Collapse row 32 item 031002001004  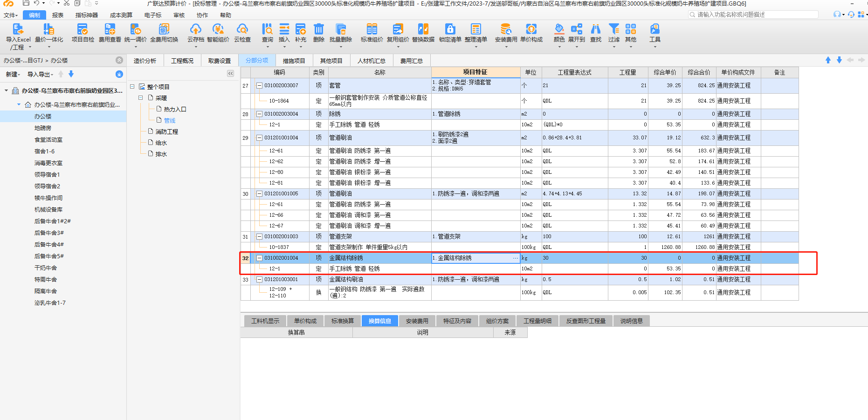point(259,258)
